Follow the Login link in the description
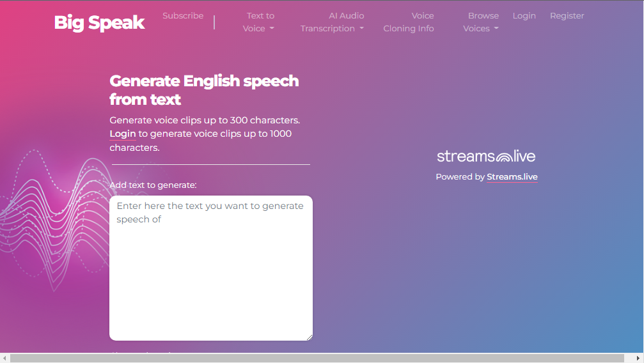 tap(122, 134)
